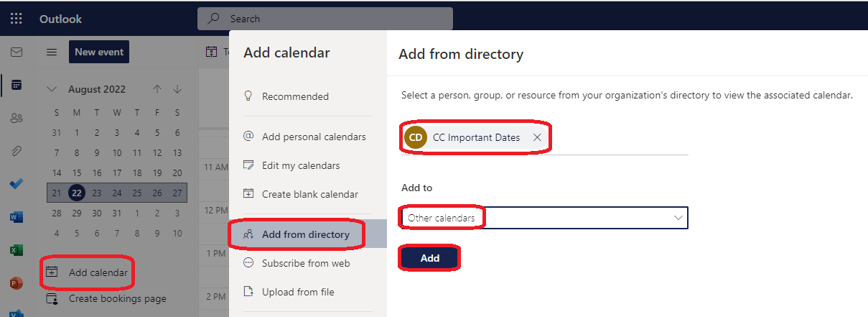Launch PowerPoint from the sidebar
Screen dimensions: 868x317
pos(16,283)
